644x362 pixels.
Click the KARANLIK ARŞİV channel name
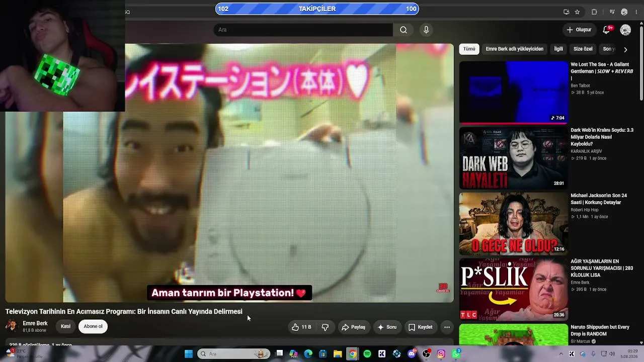point(586,151)
